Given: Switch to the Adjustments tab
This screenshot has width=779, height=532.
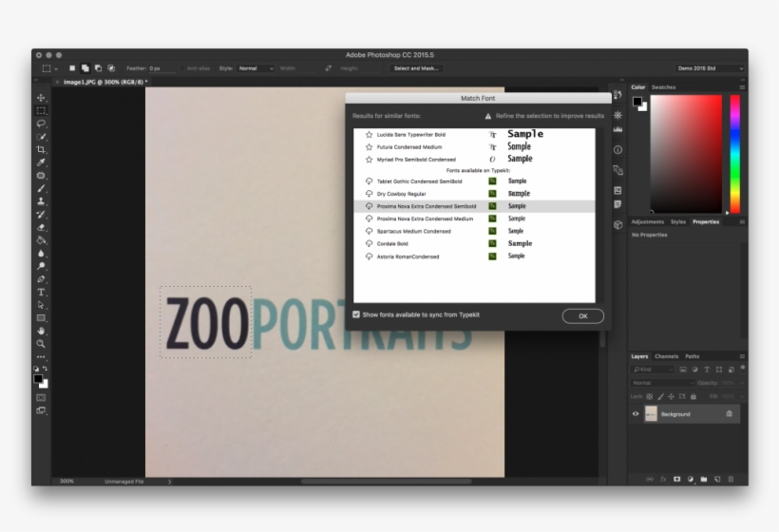Looking at the screenshot, I should (x=647, y=222).
